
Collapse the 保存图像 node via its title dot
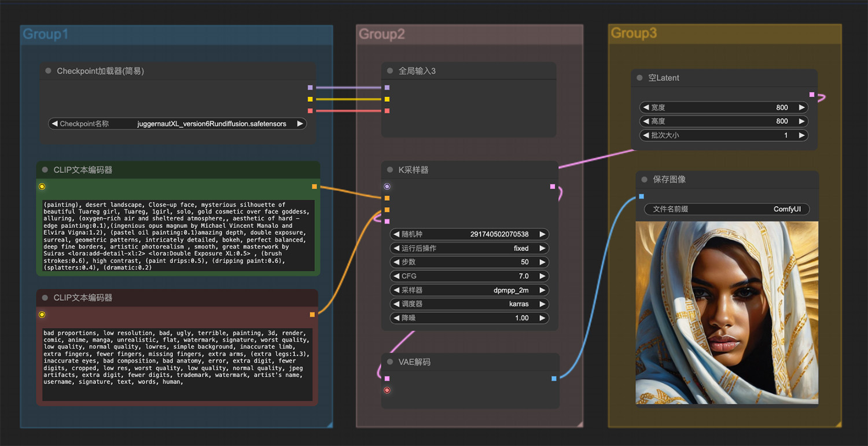click(644, 180)
